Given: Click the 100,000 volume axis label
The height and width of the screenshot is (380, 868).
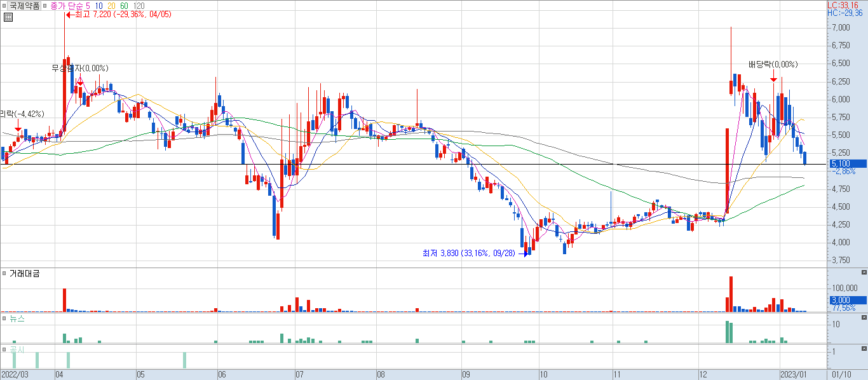Looking at the screenshot, I should 844,288.
